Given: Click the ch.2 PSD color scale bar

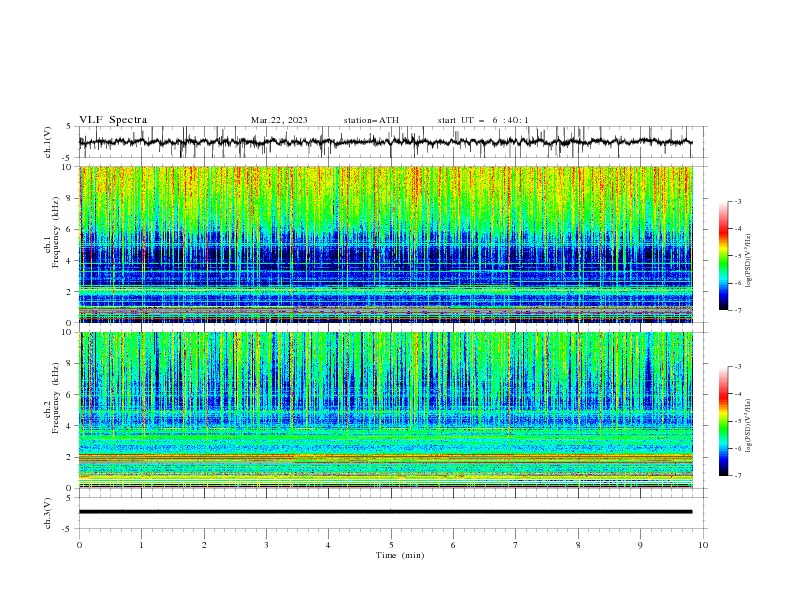Looking at the screenshot, I should coord(724,421).
